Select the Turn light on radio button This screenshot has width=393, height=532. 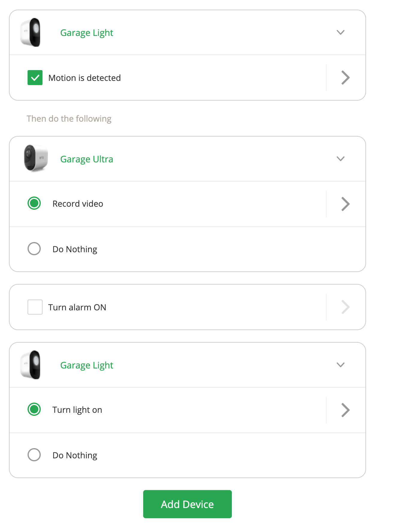(34, 409)
